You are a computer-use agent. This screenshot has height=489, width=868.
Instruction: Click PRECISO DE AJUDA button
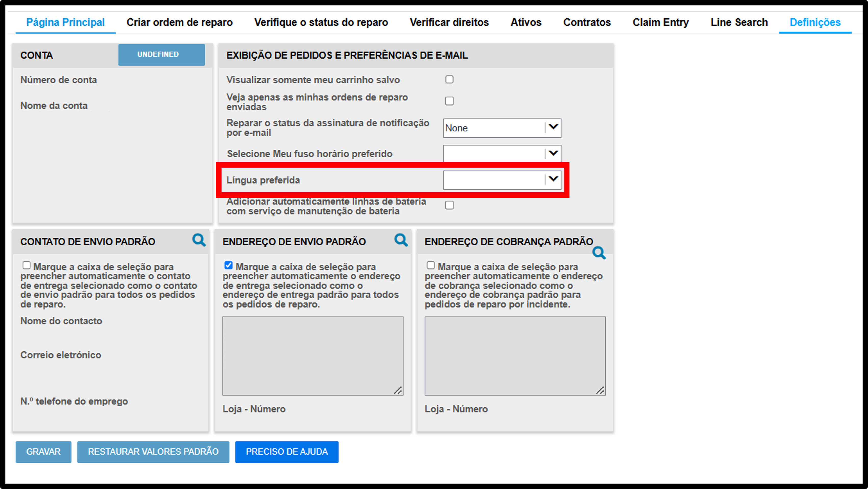pos(287,452)
